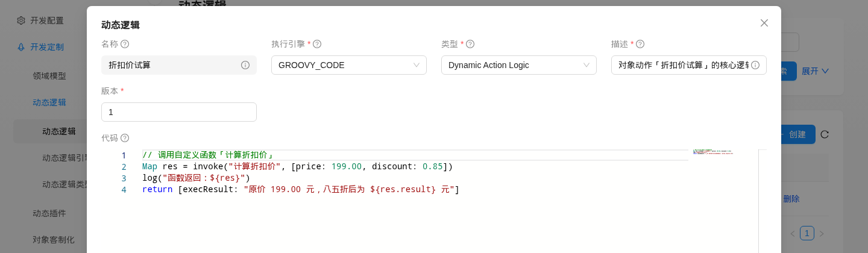Click page number 1 in pagination
The image size is (868, 253).
pyautogui.click(x=807, y=233)
